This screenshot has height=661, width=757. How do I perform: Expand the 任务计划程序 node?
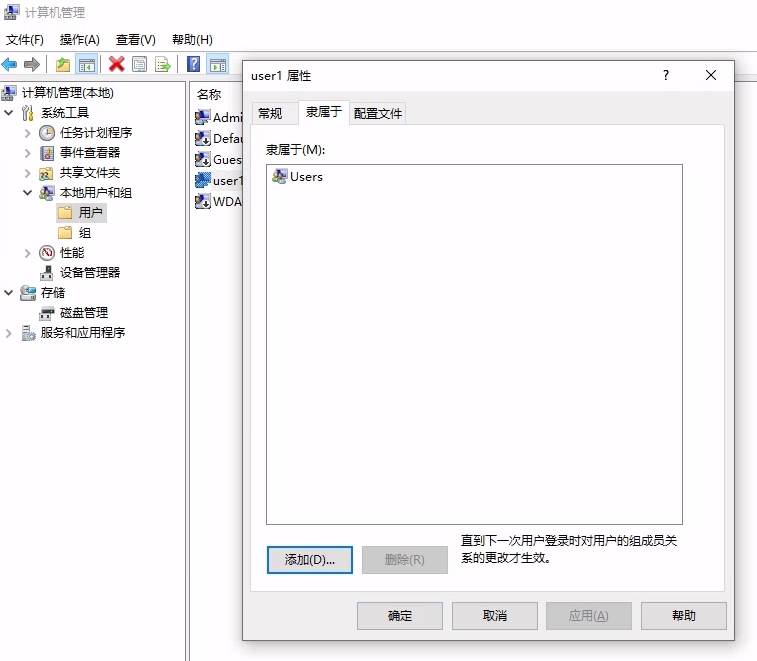coord(28,132)
